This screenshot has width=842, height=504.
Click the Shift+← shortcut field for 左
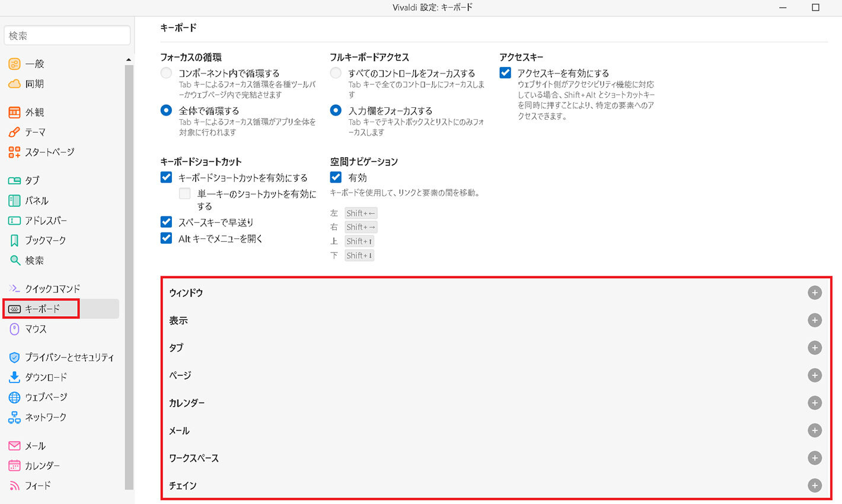pos(361,213)
